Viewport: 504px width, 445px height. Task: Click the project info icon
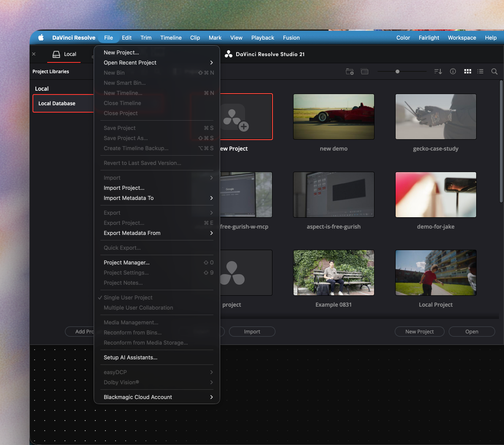[453, 71]
